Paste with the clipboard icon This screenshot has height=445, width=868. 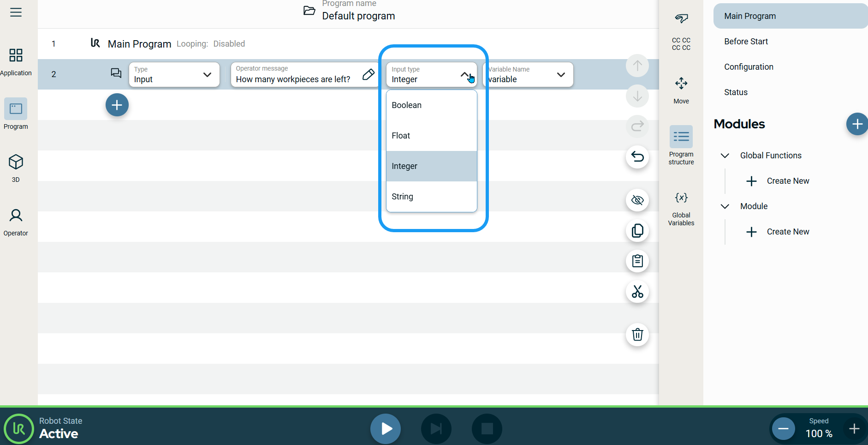click(x=637, y=261)
